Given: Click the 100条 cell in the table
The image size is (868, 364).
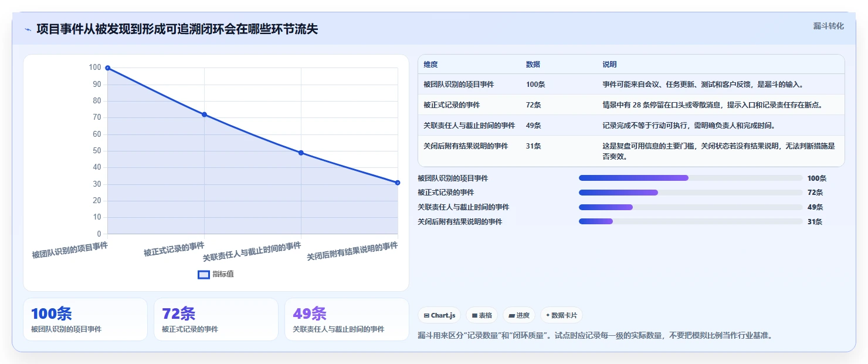Looking at the screenshot, I should click(x=535, y=85).
